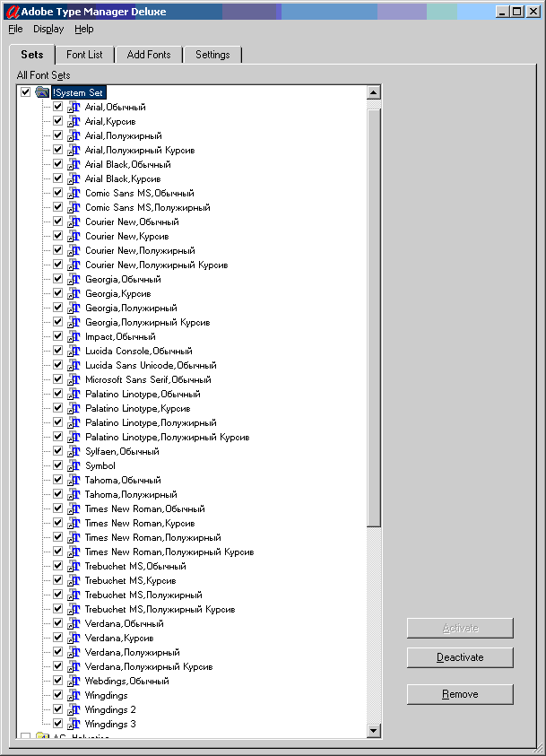Toggle the Arial Black,Курсив checkbox
Image resolution: width=546 pixels, height=756 pixels.
(58, 178)
